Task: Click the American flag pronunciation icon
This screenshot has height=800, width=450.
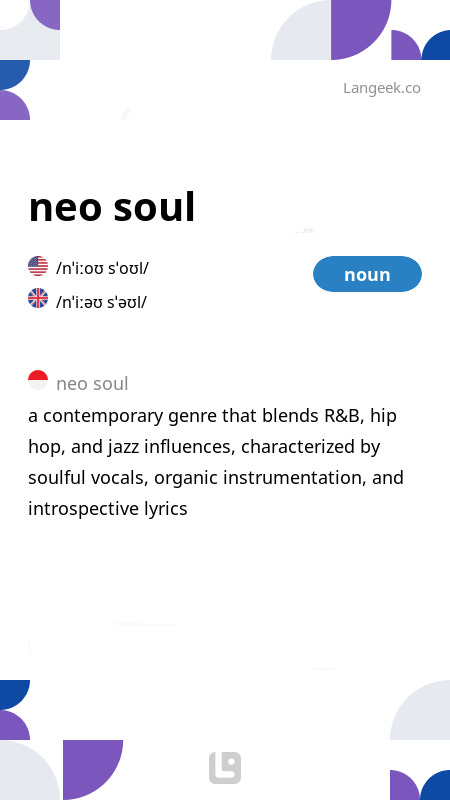Action: [38, 266]
